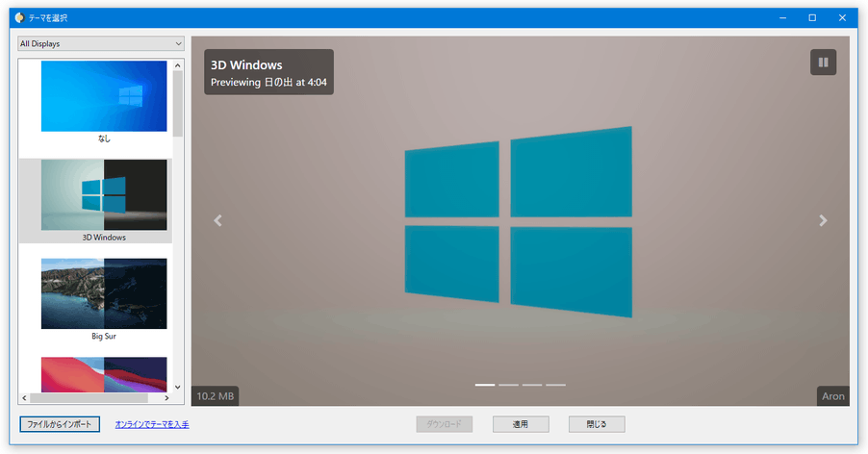Click the horizontal scroll right arrow
Viewport: 868px width, 454px height.
pos(166,397)
